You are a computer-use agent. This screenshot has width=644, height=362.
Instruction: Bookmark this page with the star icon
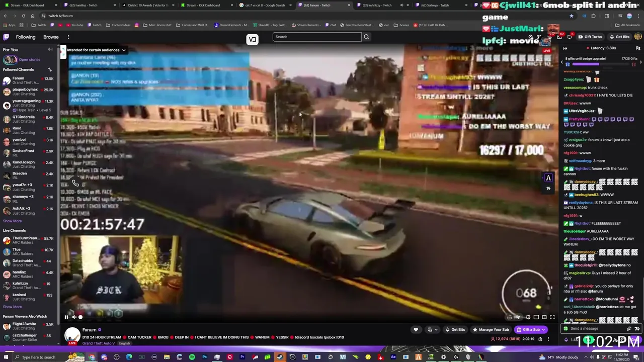571,16
